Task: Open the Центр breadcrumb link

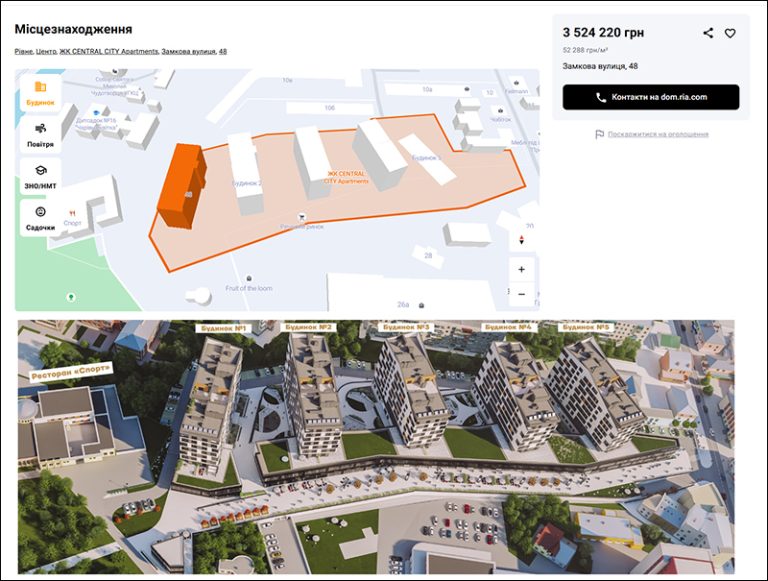Action: click(x=47, y=51)
